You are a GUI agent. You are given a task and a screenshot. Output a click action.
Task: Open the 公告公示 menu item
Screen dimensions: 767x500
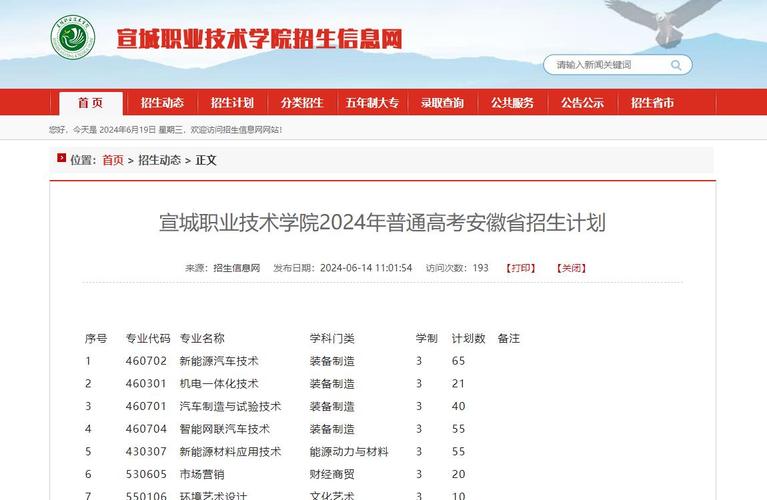click(582, 103)
